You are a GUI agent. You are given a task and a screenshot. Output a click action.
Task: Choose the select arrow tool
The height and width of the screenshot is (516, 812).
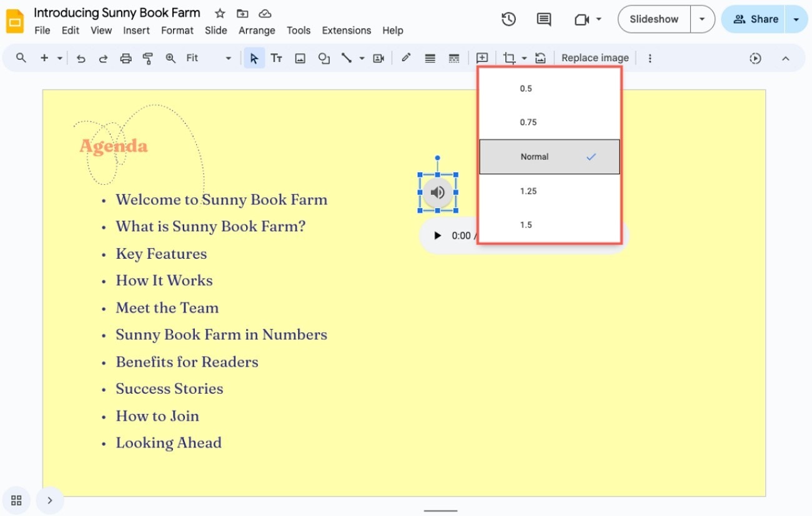[x=254, y=58]
